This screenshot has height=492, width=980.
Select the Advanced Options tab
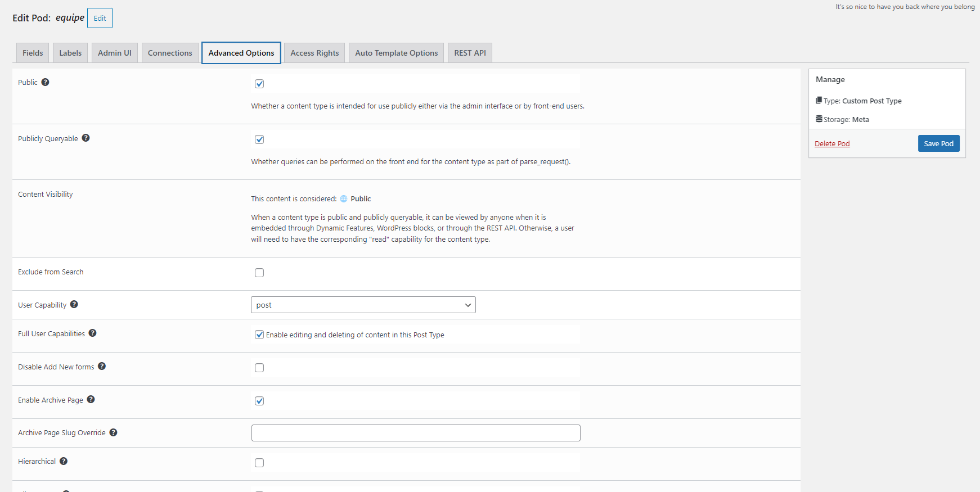coord(241,53)
